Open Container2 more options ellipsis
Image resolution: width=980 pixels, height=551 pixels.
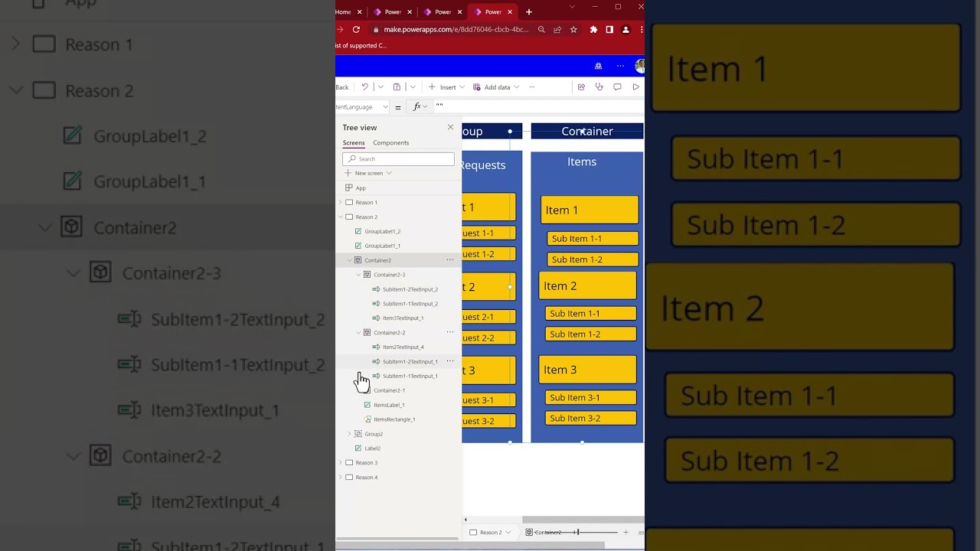click(450, 260)
